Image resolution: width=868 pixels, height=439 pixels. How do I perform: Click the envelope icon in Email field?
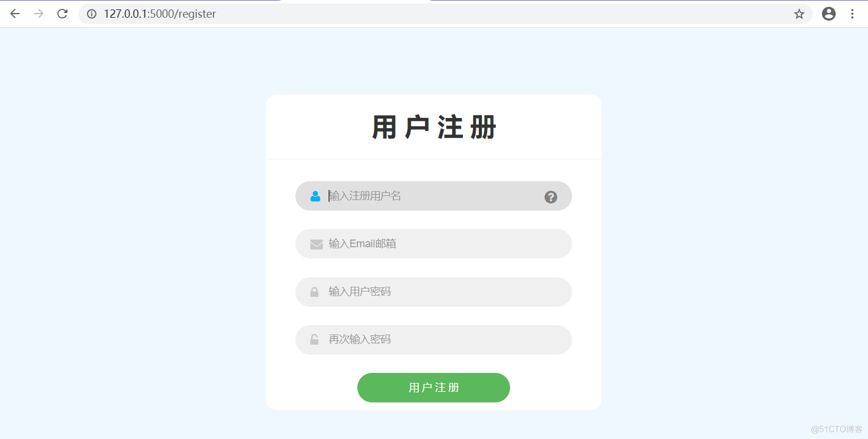316,244
